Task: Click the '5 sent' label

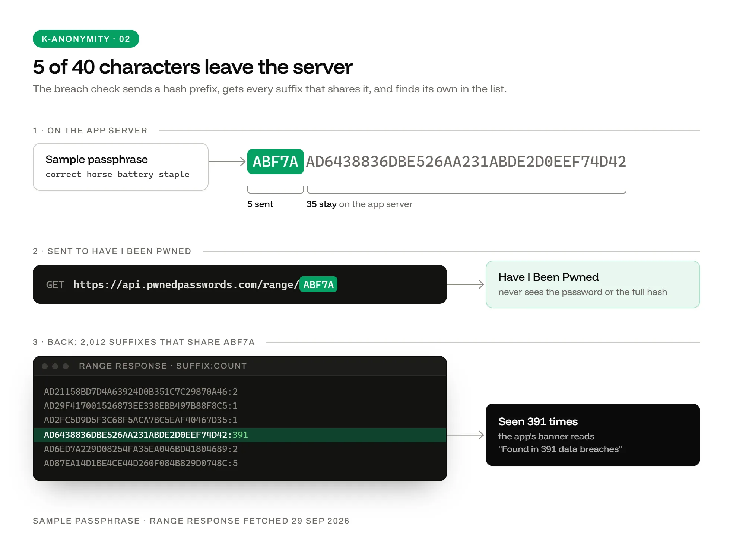Action: [x=260, y=204]
